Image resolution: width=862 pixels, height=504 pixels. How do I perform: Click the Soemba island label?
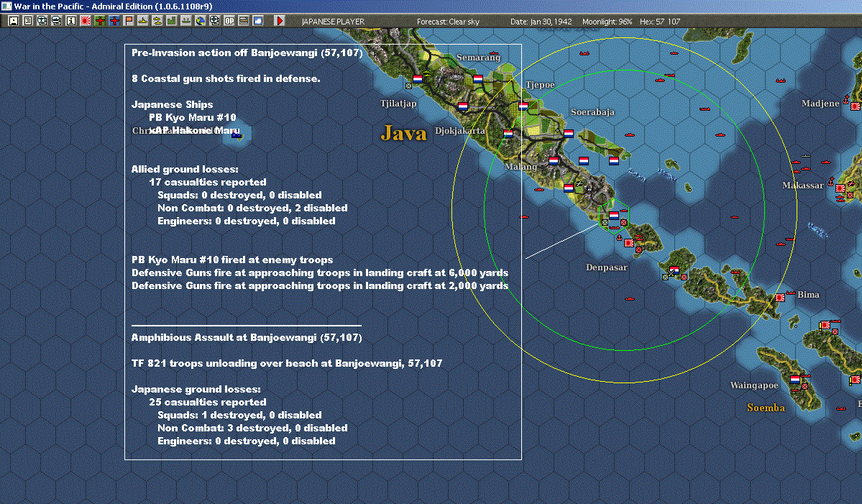coord(766,407)
